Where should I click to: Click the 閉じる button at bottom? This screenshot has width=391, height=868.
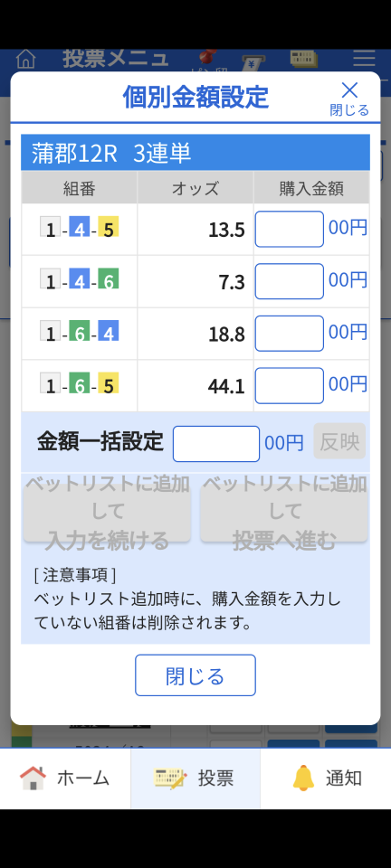tap(195, 675)
